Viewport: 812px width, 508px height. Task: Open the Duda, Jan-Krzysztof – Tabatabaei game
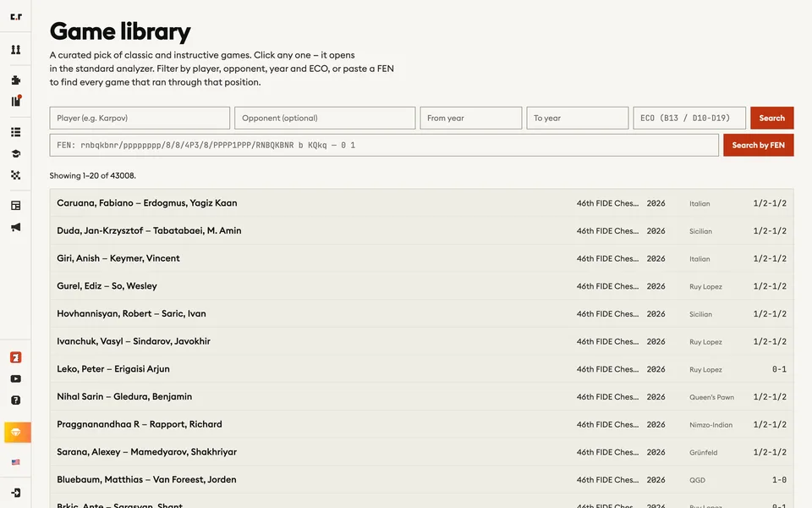(x=421, y=230)
